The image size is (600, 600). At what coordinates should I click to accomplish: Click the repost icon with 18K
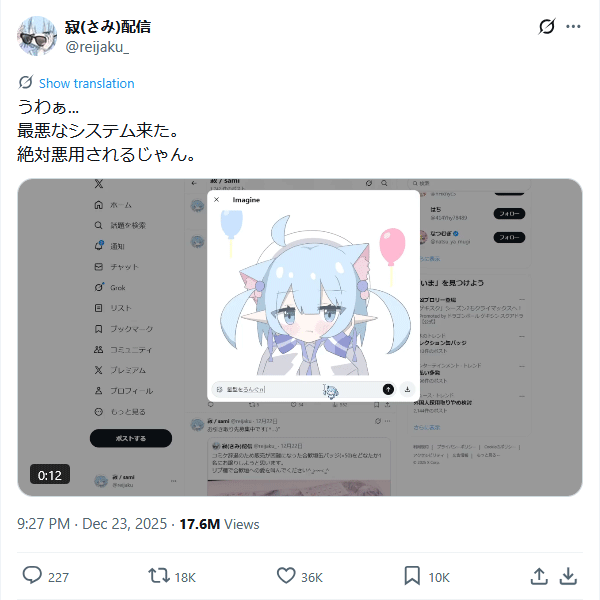pyautogui.click(x=159, y=576)
